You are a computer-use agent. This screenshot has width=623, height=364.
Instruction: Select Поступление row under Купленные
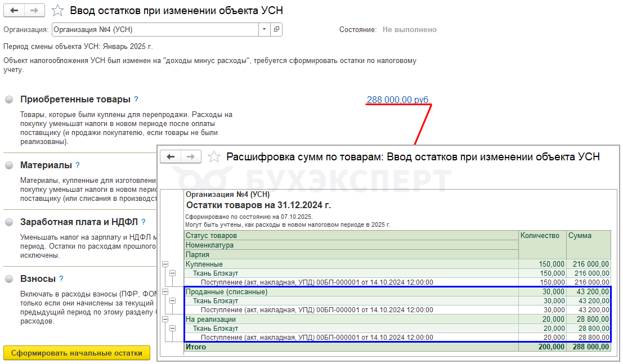(x=397, y=282)
